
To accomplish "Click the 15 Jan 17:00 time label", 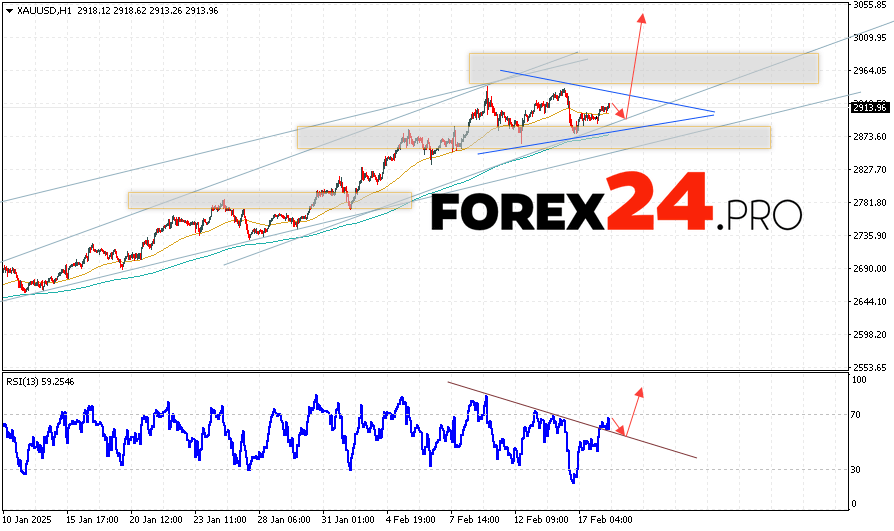I will pyautogui.click(x=92, y=520).
